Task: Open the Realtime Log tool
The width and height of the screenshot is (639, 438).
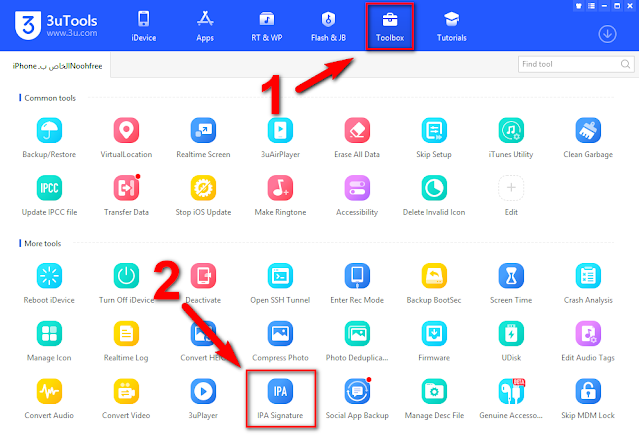Action: tap(126, 333)
